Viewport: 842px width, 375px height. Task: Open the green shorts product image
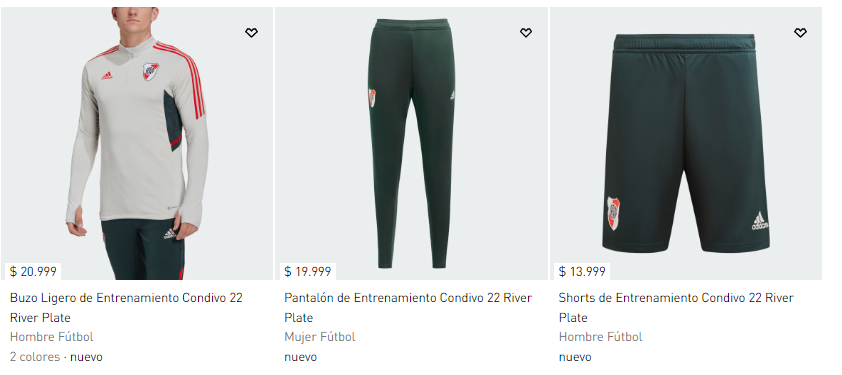686,143
